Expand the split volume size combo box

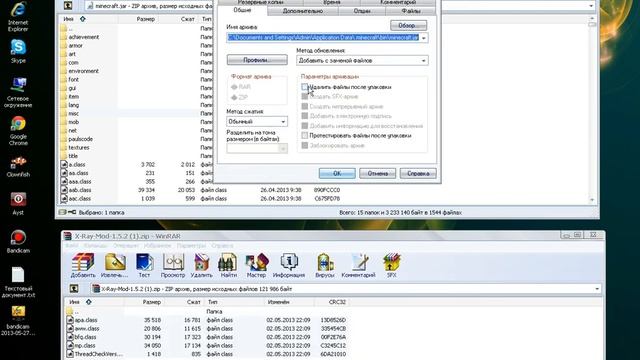(x=283, y=149)
